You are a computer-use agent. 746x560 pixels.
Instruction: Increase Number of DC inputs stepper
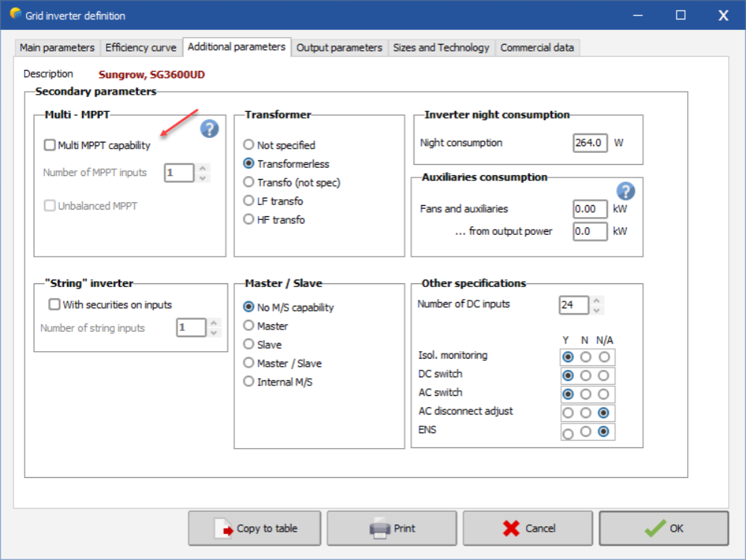tap(597, 300)
